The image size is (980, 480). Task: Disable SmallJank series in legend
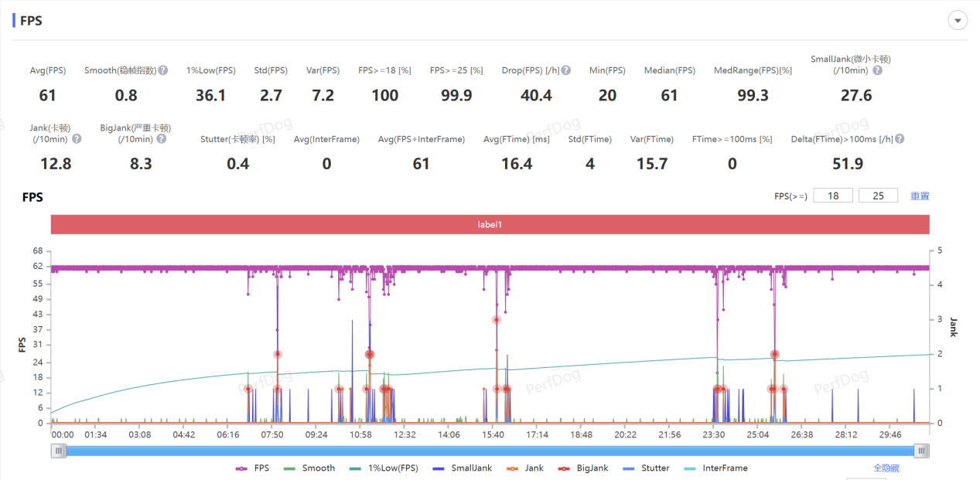click(463, 468)
